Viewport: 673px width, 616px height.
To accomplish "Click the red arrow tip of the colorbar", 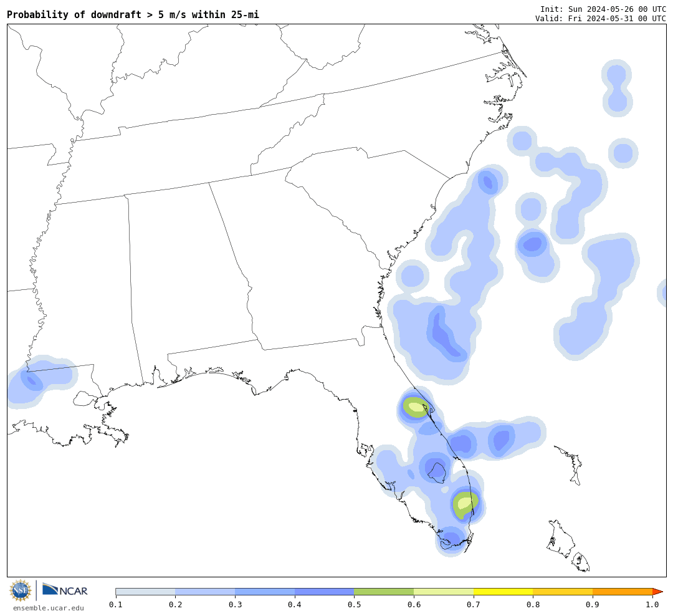I will coord(657,592).
